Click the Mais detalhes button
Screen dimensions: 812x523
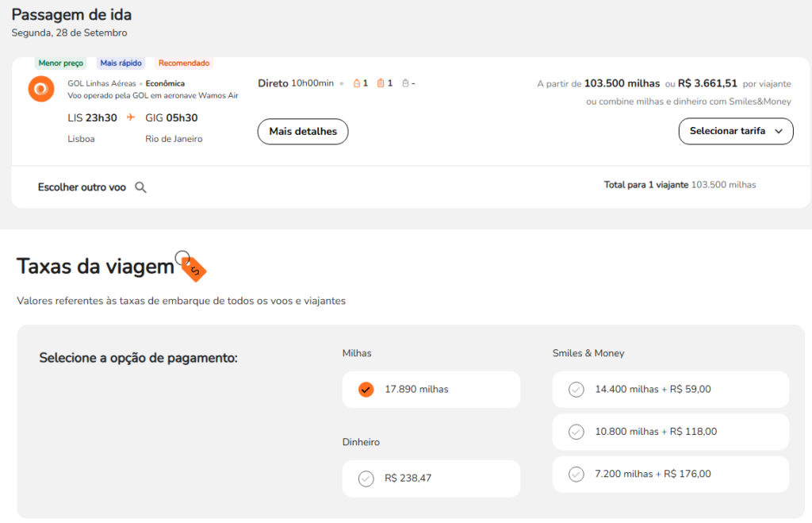[x=303, y=131]
